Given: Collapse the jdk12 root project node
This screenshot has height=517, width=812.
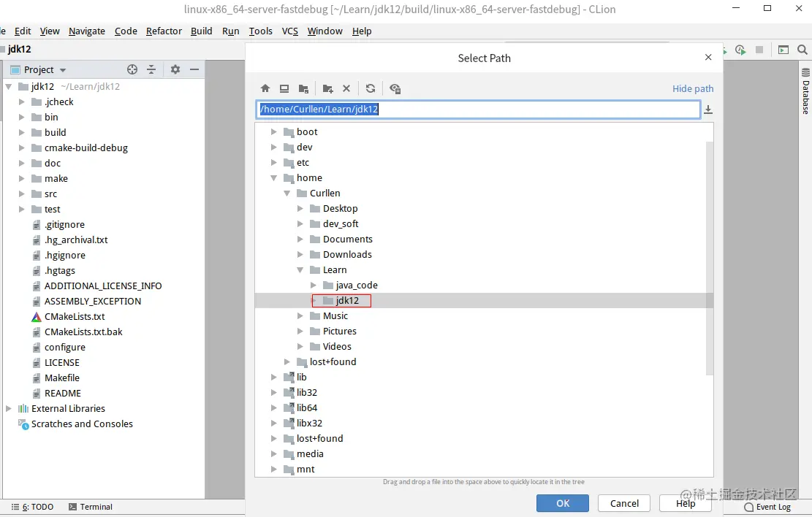Looking at the screenshot, I should [x=8, y=86].
